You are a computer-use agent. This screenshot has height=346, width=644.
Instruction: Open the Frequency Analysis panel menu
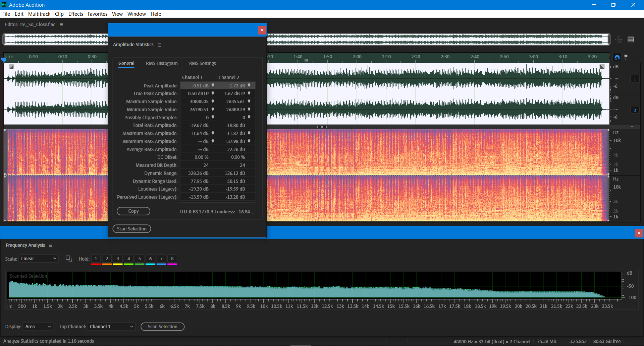point(51,245)
